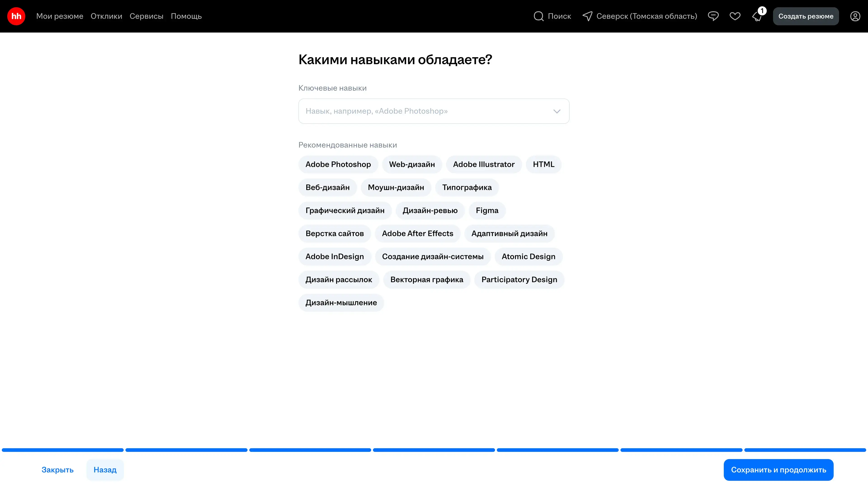Click Закрыть link
The height and width of the screenshot is (488, 868).
click(x=57, y=470)
